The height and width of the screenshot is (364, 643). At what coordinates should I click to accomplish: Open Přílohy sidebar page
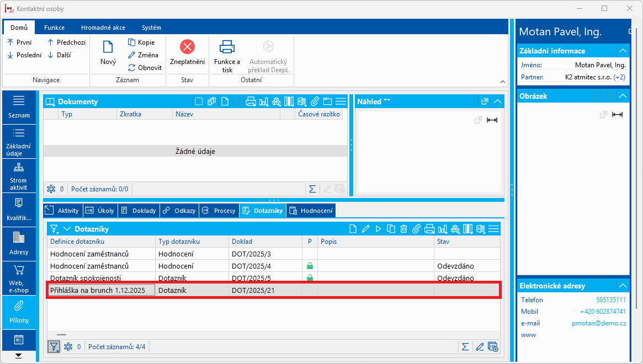[19, 312]
